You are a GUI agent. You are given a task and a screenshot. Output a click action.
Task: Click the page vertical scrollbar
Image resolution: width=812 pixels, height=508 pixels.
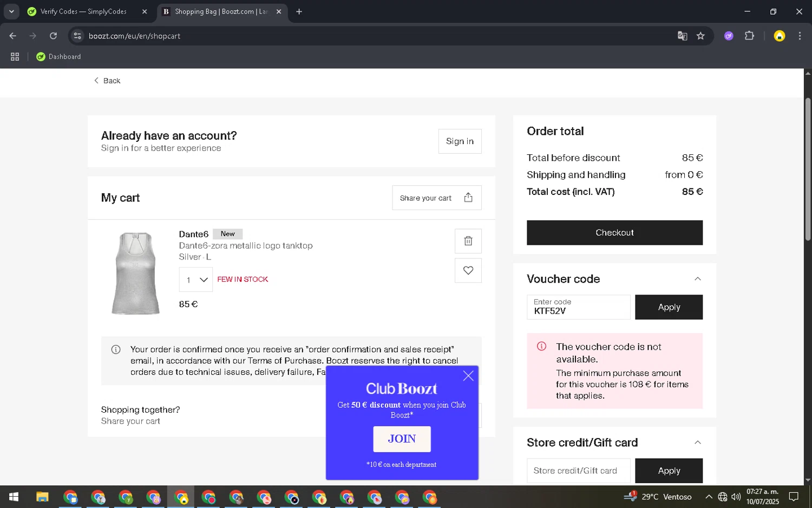[x=808, y=169]
